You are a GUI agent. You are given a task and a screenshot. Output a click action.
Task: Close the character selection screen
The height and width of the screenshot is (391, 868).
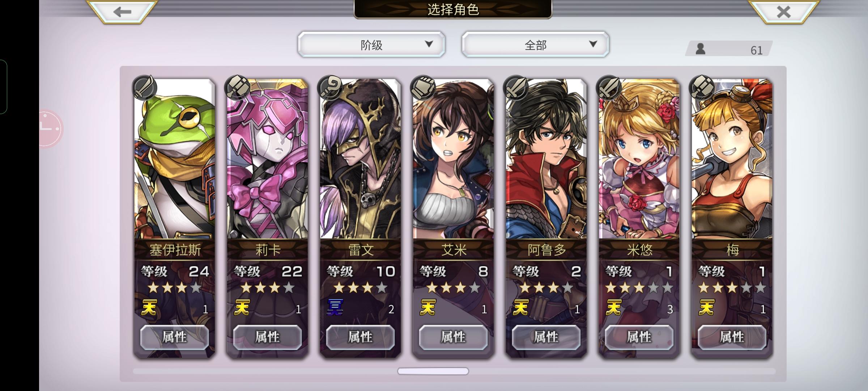click(783, 12)
